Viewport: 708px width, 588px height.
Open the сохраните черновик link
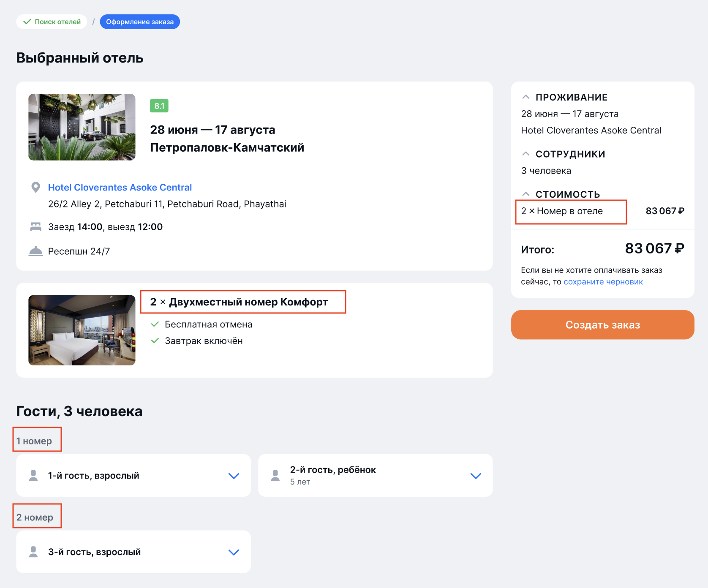click(603, 282)
